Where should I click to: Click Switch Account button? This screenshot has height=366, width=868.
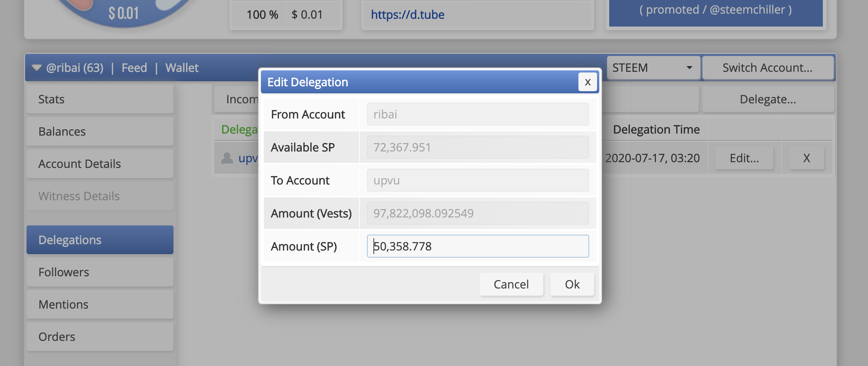[767, 68]
